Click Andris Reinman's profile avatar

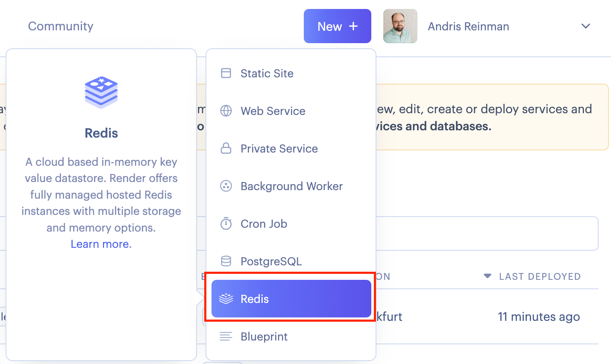pos(400,26)
